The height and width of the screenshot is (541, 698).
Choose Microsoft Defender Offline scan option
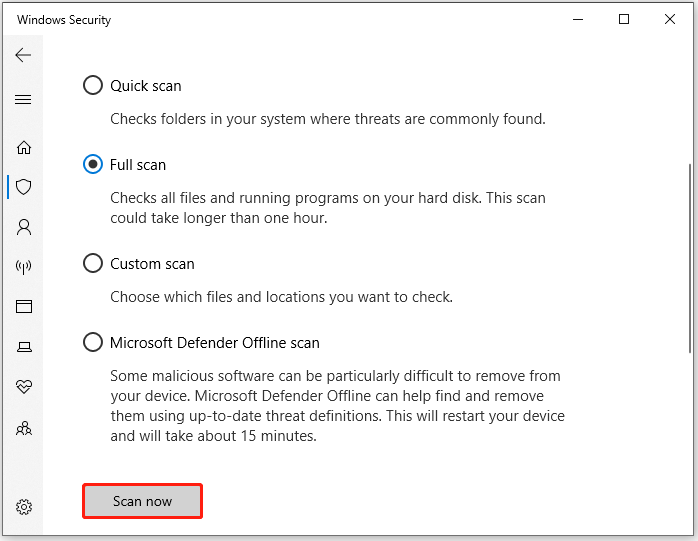[x=93, y=342]
